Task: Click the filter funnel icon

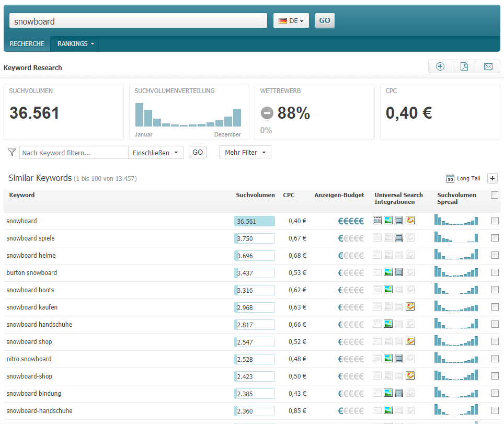Action: (12, 152)
